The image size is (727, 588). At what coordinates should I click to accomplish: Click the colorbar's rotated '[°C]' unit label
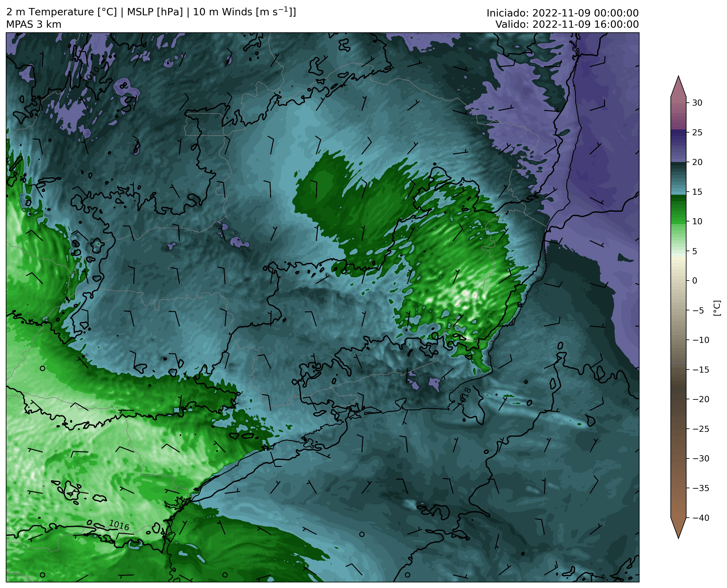point(717,308)
